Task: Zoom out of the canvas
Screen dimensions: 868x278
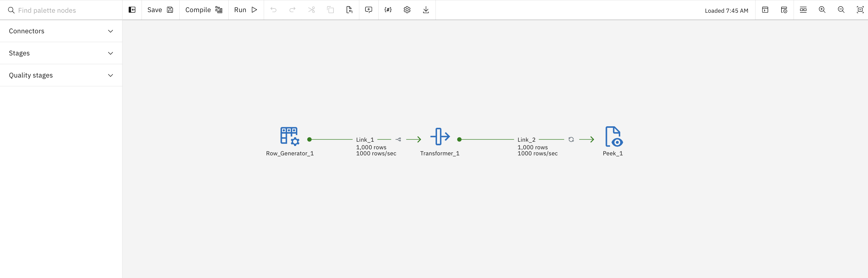Action: [841, 10]
